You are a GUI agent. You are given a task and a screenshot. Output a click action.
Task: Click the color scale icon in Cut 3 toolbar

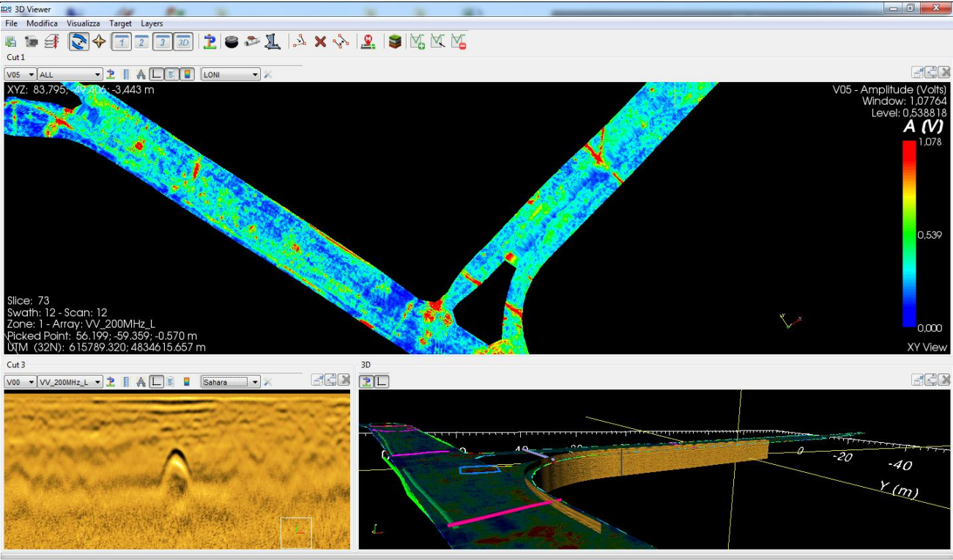pos(188,382)
